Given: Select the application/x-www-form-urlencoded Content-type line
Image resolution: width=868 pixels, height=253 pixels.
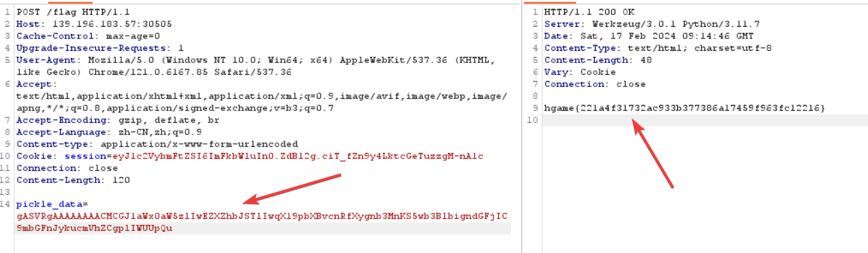Looking at the screenshot, I should point(157,144).
